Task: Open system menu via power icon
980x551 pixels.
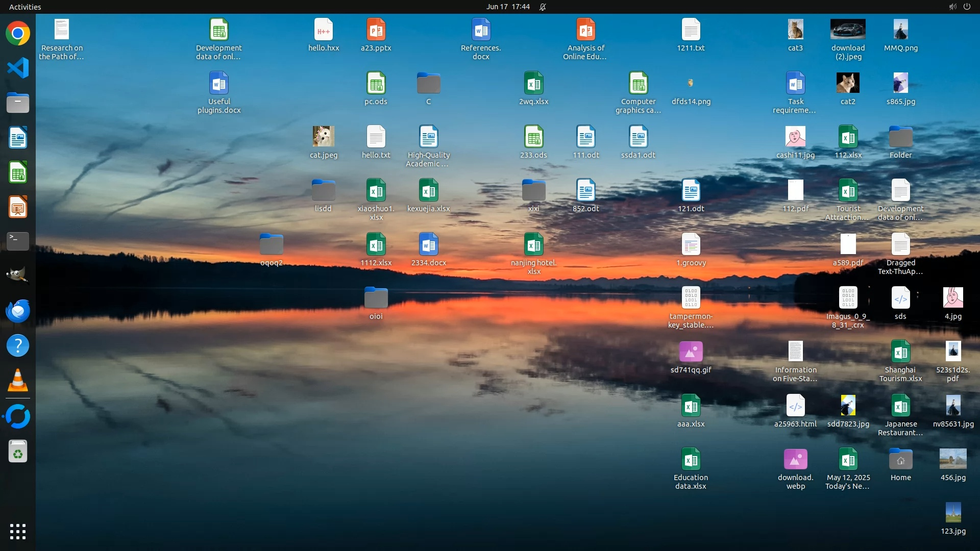Action: 967,7
